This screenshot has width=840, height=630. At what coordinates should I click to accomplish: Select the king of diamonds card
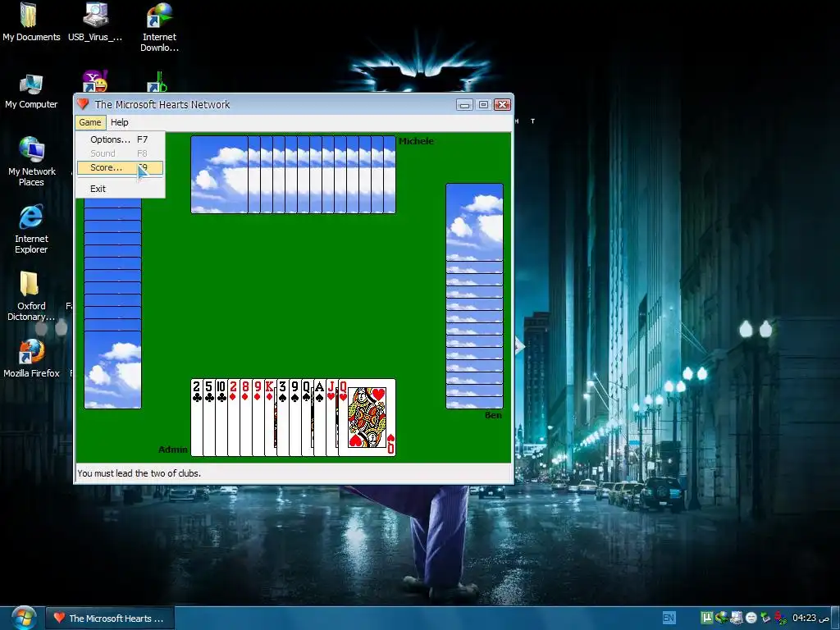click(271, 418)
